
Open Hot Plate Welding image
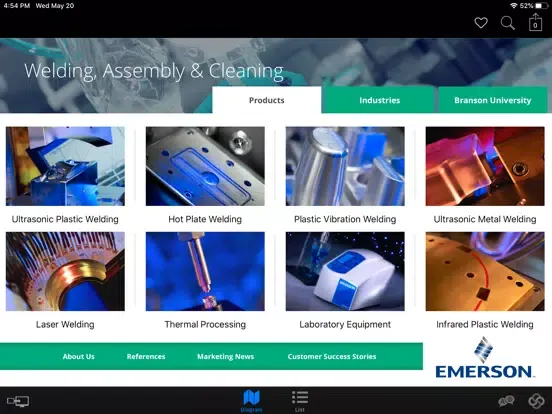[205, 166]
